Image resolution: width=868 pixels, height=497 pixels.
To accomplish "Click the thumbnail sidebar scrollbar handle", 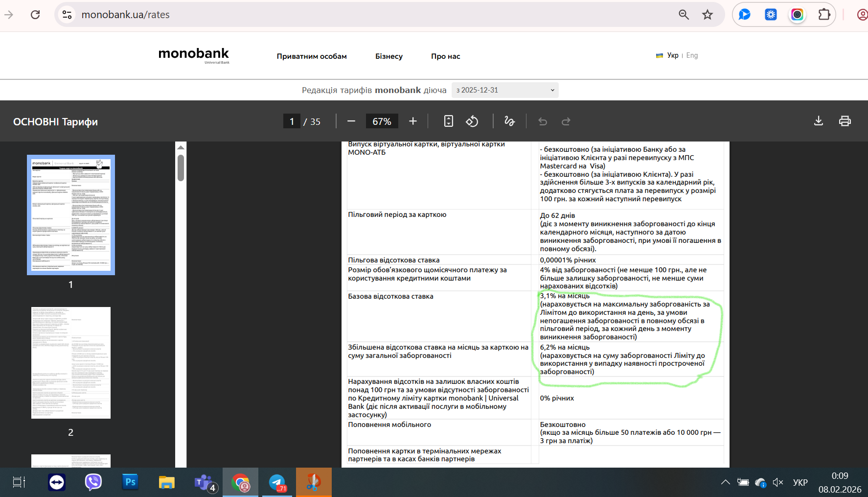I will [x=181, y=168].
